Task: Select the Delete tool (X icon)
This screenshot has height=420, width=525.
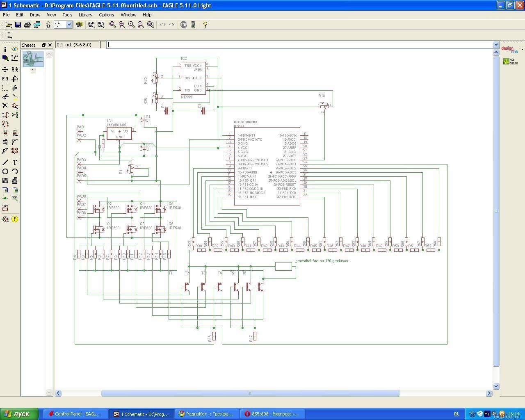Action: click(x=5, y=106)
